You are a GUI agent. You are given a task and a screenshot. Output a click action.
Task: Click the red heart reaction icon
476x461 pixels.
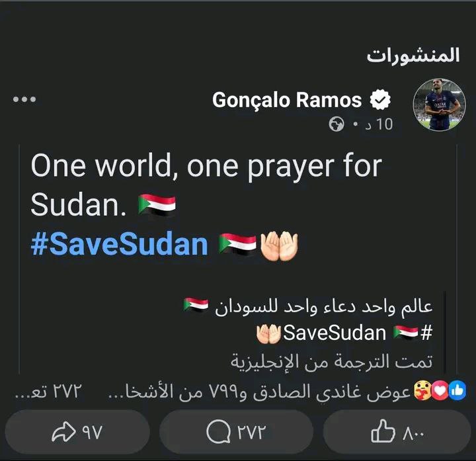(x=440, y=391)
